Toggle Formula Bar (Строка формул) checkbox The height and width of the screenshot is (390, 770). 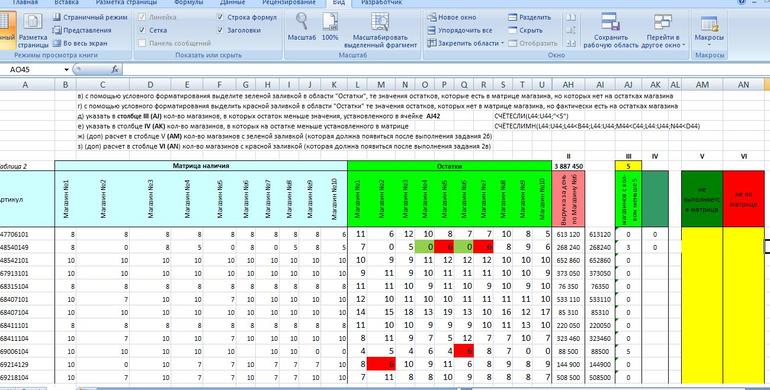(220, 17)
